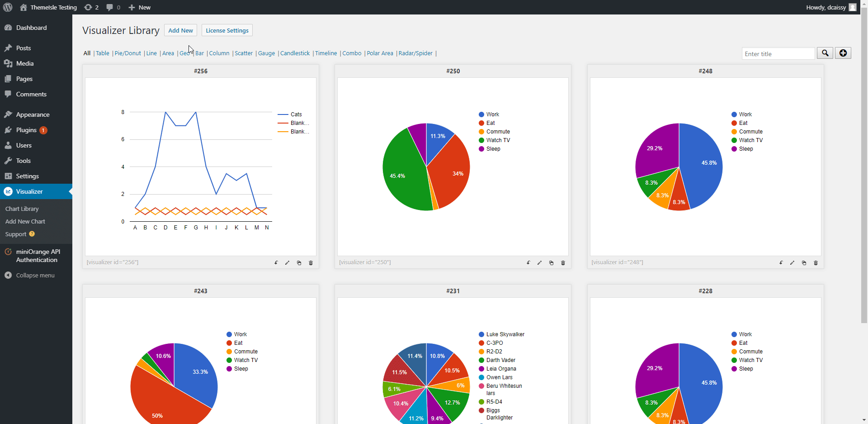Click the Sleep legend swatch in chart #250
The height and width of the screenshot is (424, 868).
[x=481, y=149]
